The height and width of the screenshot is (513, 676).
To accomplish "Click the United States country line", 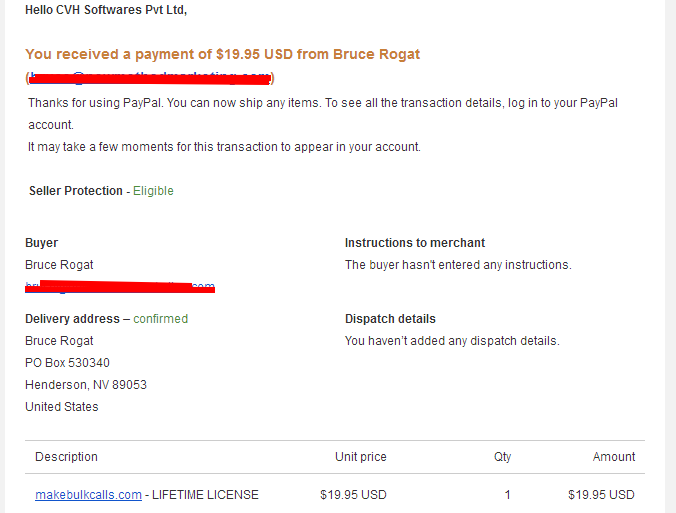I will pyautogui.click(x=62, y=407).
